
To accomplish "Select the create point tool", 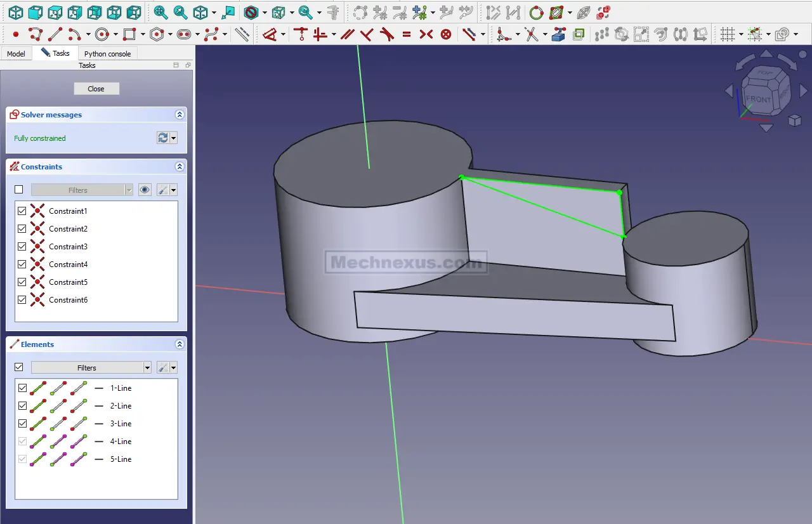I will pos(16,34).
